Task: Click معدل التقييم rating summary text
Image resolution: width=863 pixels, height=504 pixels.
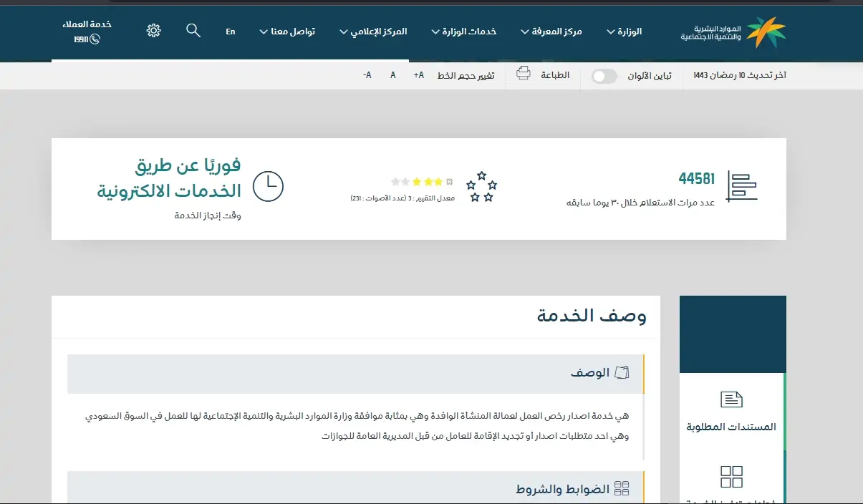Action: [x=402, y=198]
